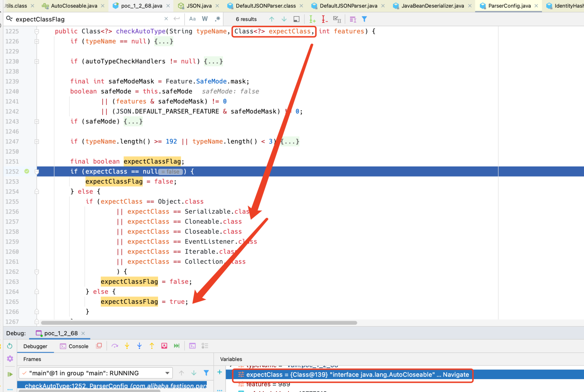The image size is (584, 392).
Task: Expand folded safeMode block on line 1243
Action: [x=37, y=121]
